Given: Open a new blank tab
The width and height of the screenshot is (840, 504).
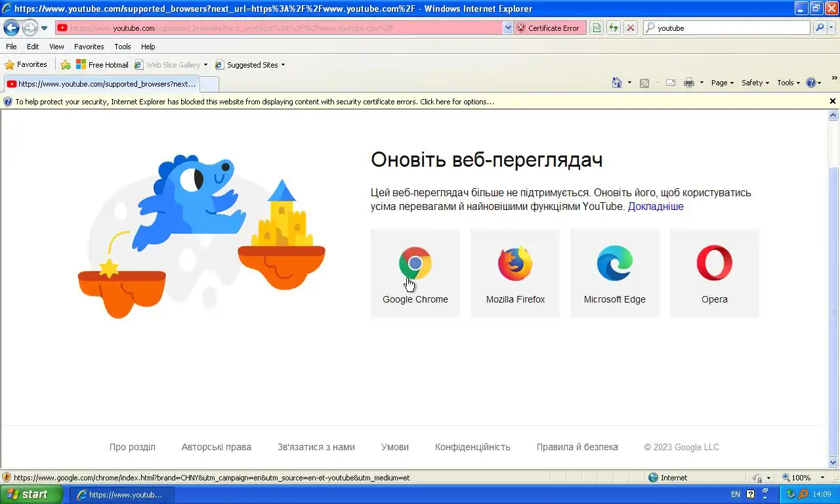Looking at the screenshot, I should click(x=209, y=84).
